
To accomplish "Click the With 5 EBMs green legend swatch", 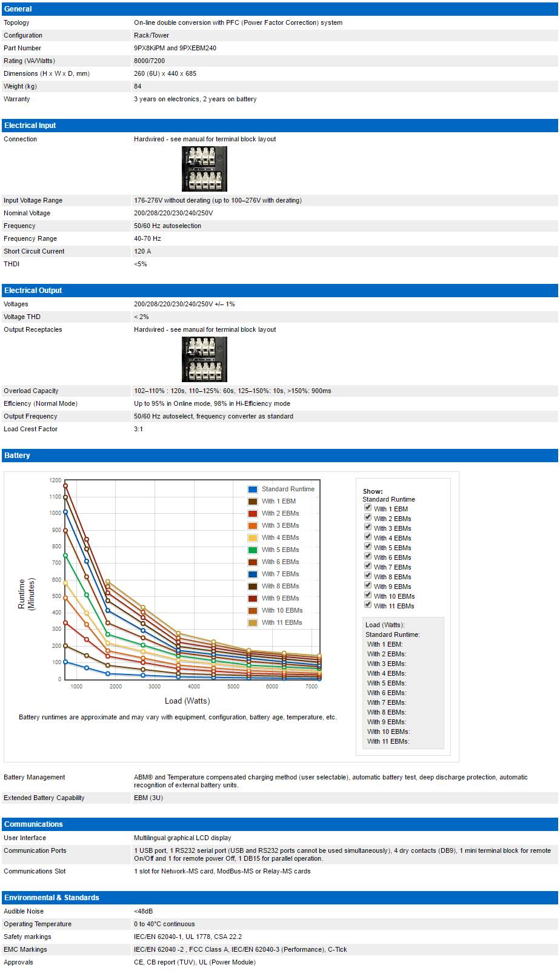I will click(x=253, y=550).
